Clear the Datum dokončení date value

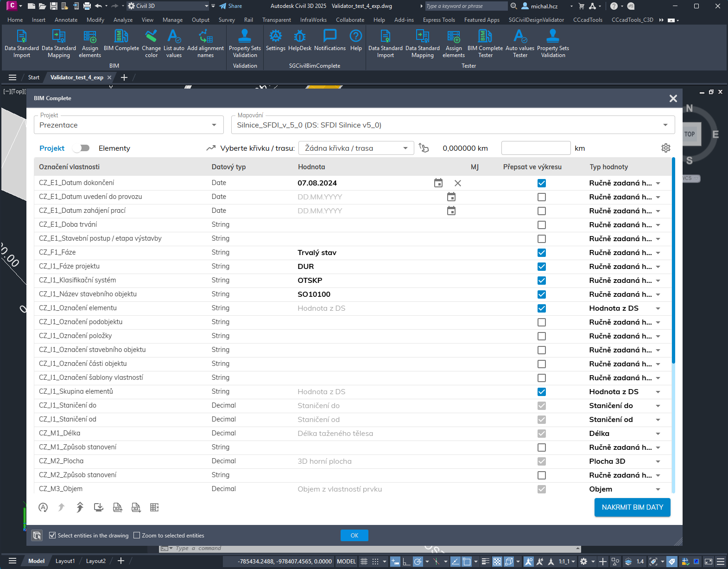click(458, 183)
